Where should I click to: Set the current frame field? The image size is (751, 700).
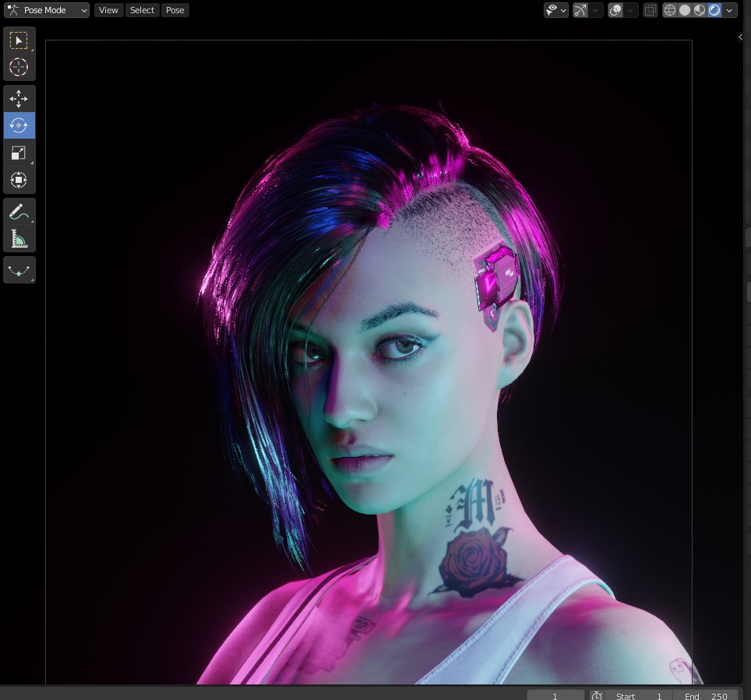[555, 695]
